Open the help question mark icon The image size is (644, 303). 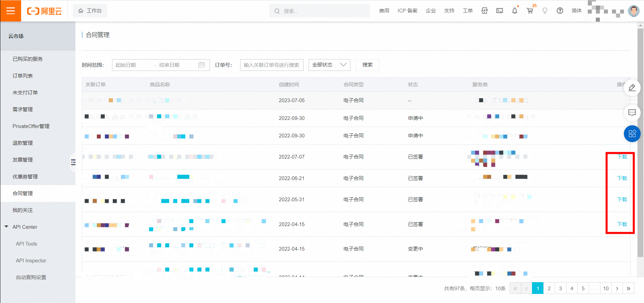tap(560, 11)
